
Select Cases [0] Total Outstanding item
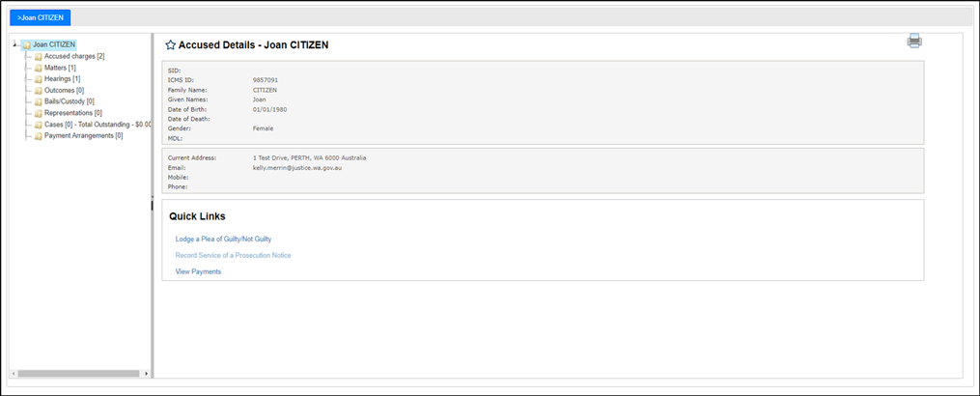[x=98, y=125]
